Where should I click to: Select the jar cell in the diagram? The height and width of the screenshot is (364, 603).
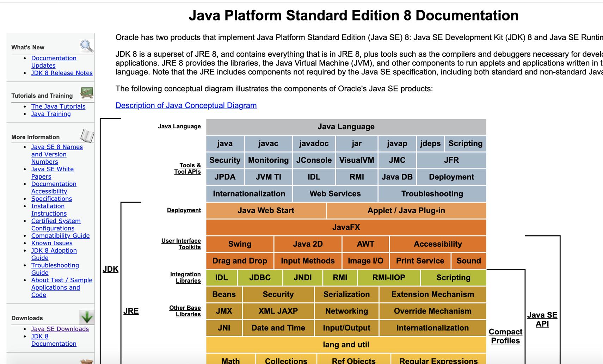click(357, 143)
